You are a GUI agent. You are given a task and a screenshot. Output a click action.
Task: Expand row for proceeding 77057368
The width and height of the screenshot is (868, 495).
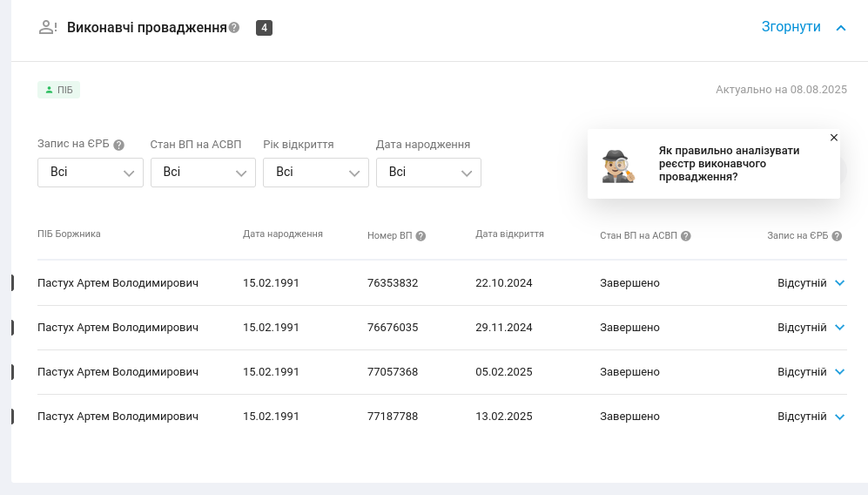(x=839, y=372)
